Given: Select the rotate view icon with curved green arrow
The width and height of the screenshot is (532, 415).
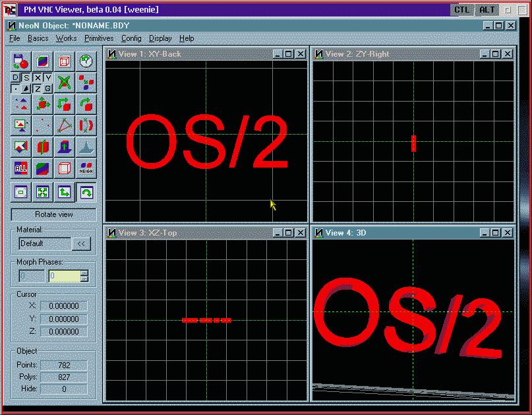Looking at the screenshot, I should pyautogui.click(x=86, y=193).
